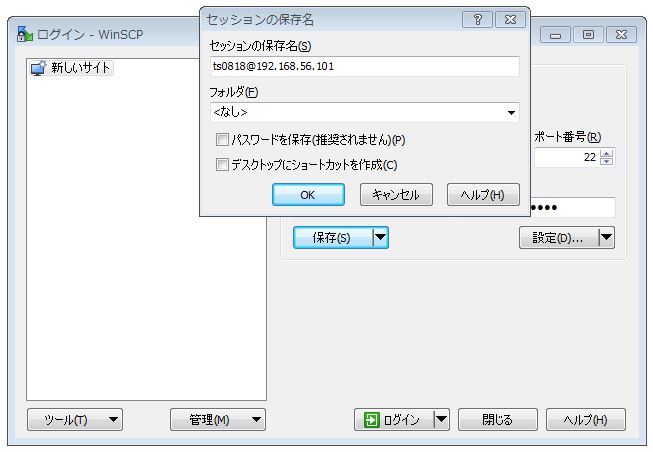Image resolution: width=653 pixels, height=452 pixels.
Task: Open the 管理 menu button
Action: (x=218, y=420)
